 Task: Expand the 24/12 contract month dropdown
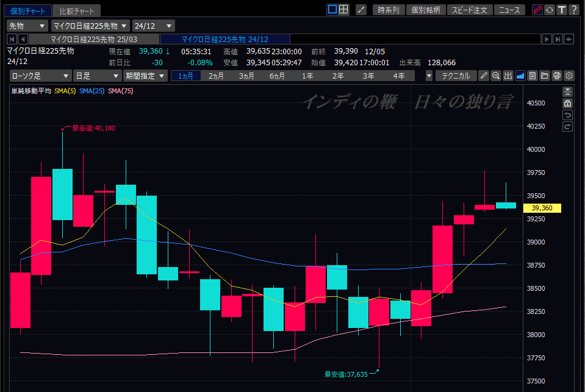153,26
